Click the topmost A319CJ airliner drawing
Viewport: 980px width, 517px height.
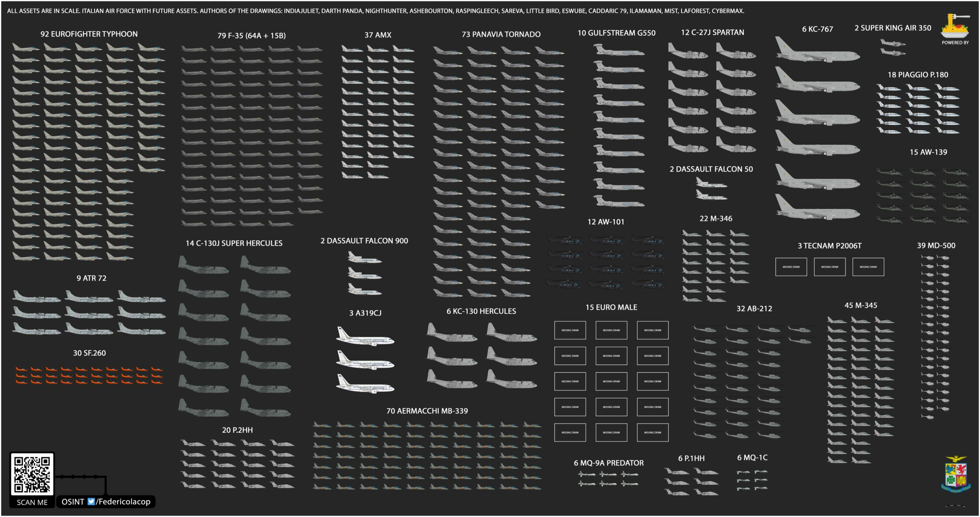point(365,336)
